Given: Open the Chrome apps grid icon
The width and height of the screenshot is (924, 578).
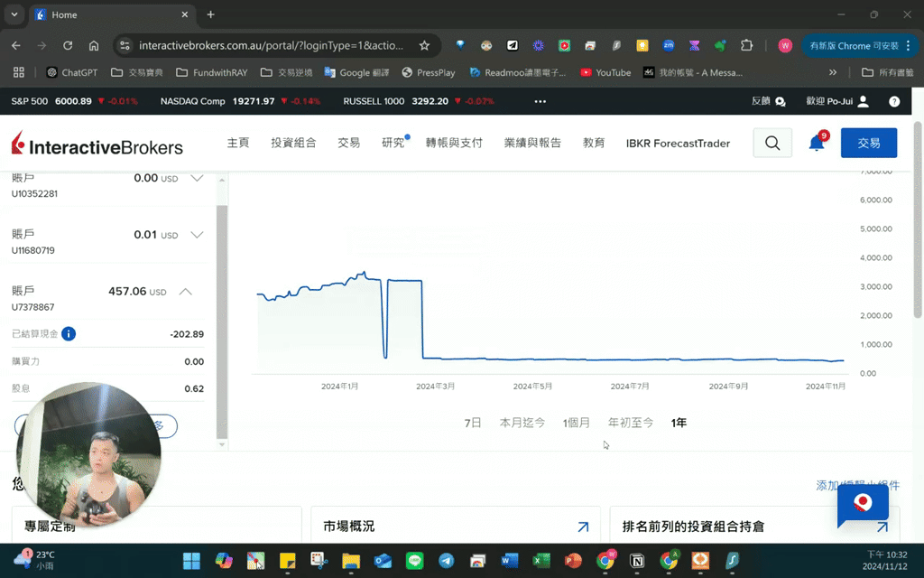Looking at the screenshot, I should (x=19, y=72).
